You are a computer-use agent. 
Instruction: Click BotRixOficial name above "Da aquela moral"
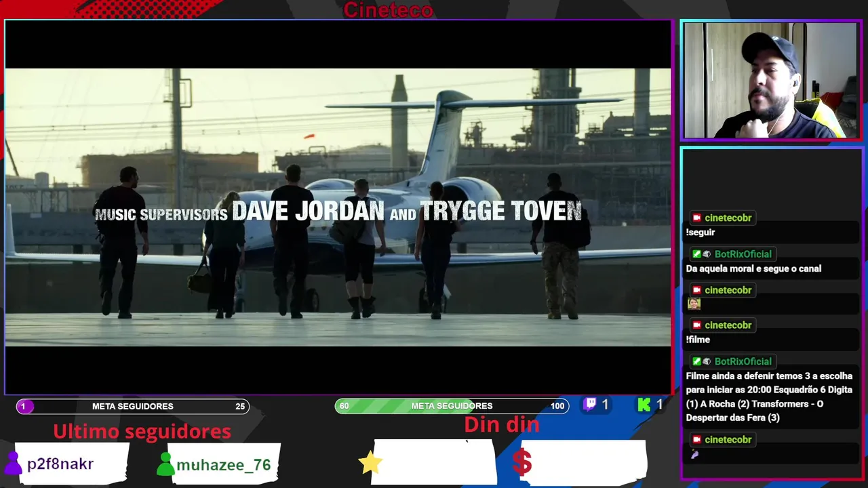click(x=743, y=254)
